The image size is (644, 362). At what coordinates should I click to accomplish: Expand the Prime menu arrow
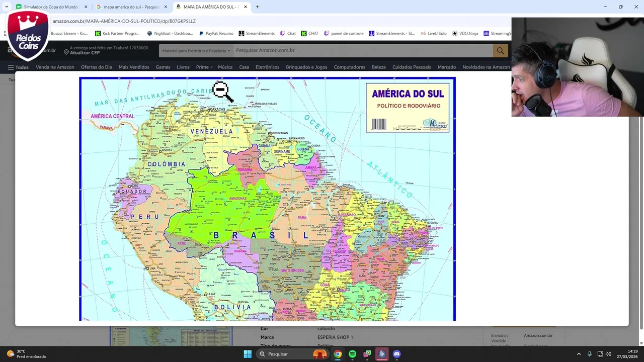(212, 67)
